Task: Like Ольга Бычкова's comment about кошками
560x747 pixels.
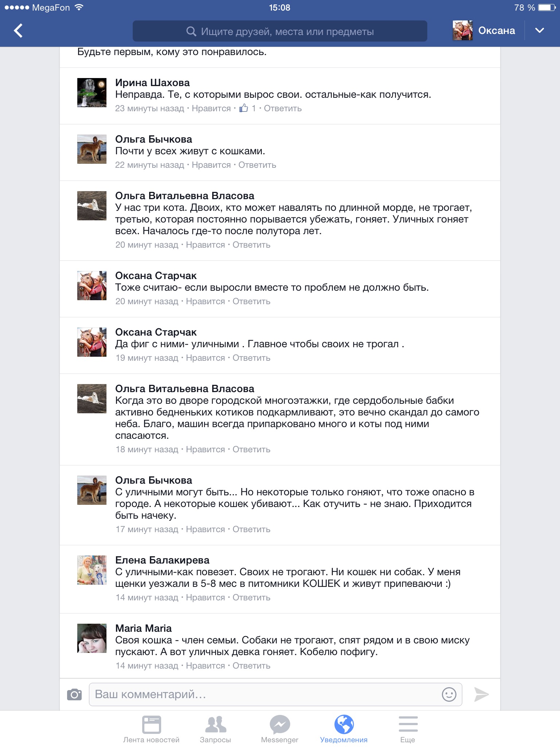Action: [211, 165]
